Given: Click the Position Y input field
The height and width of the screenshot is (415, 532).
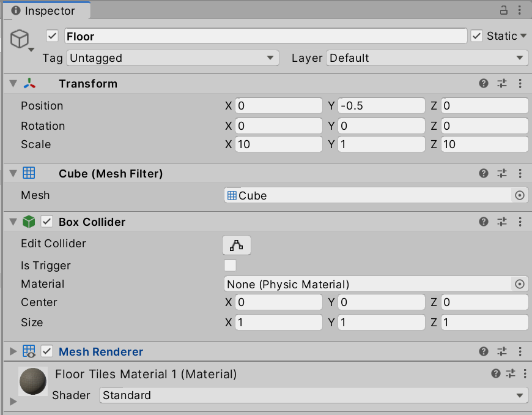Looking at the screenshot, I should click(x=381, y=105).
